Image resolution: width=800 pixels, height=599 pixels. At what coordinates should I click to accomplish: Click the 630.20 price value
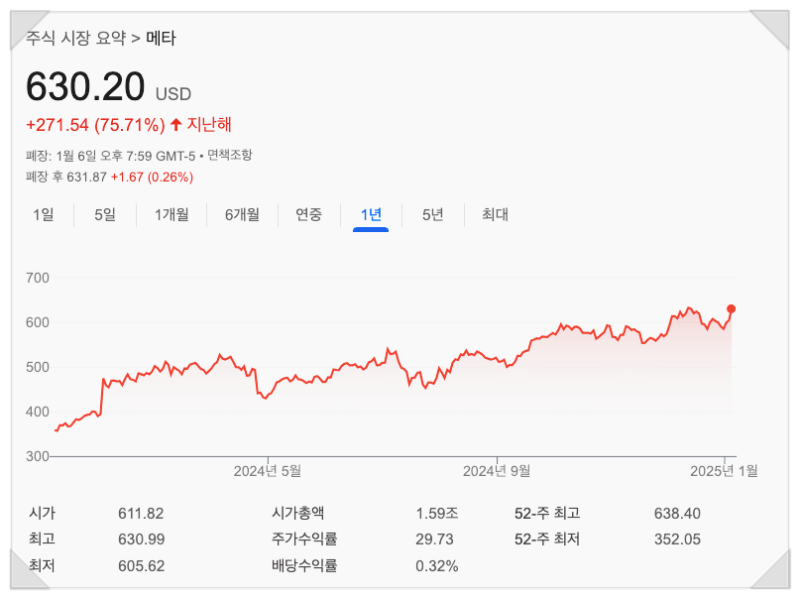(x=86, y=86)
